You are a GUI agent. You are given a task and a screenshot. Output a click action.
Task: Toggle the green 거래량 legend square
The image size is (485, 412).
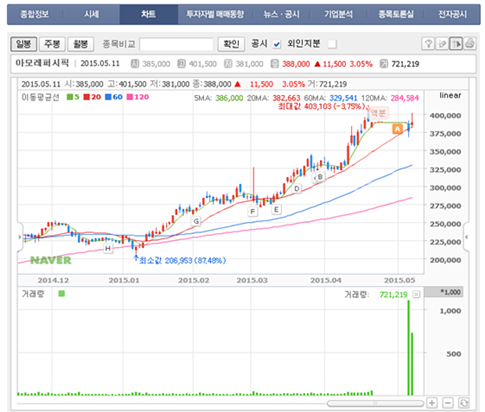pyautogui.click(x=61, y=294)
